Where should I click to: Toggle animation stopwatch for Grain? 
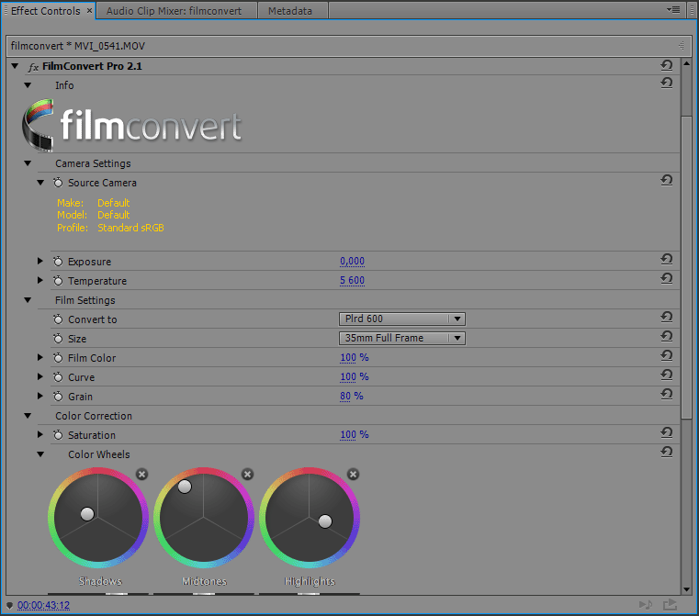58,397
